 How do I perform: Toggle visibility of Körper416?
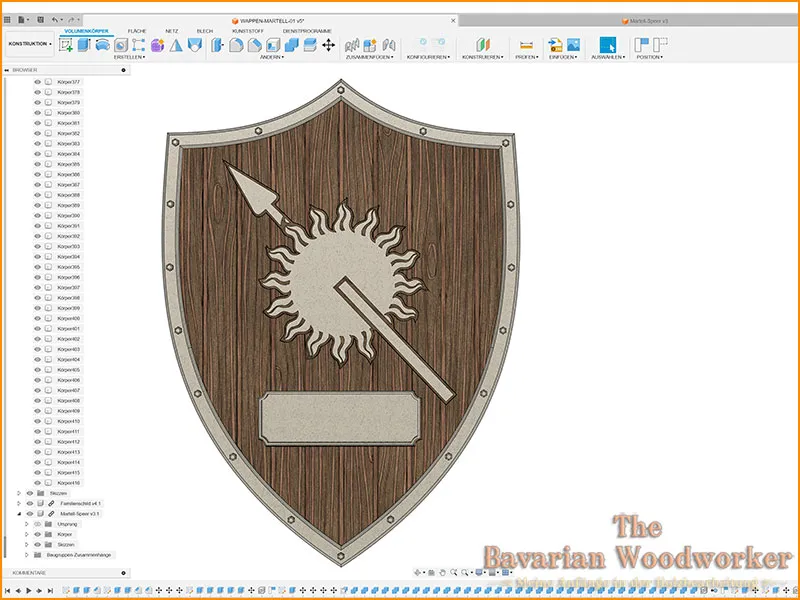[x=37, y=483]
